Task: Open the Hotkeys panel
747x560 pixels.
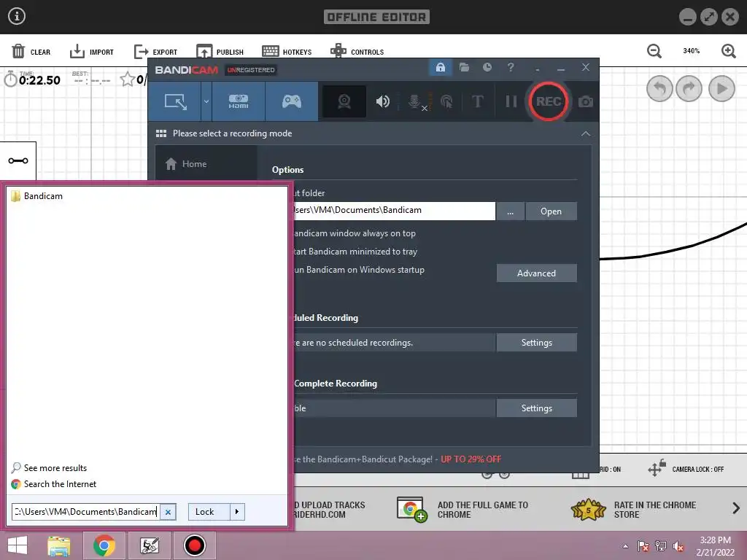Action: click(x=287, y=52)
